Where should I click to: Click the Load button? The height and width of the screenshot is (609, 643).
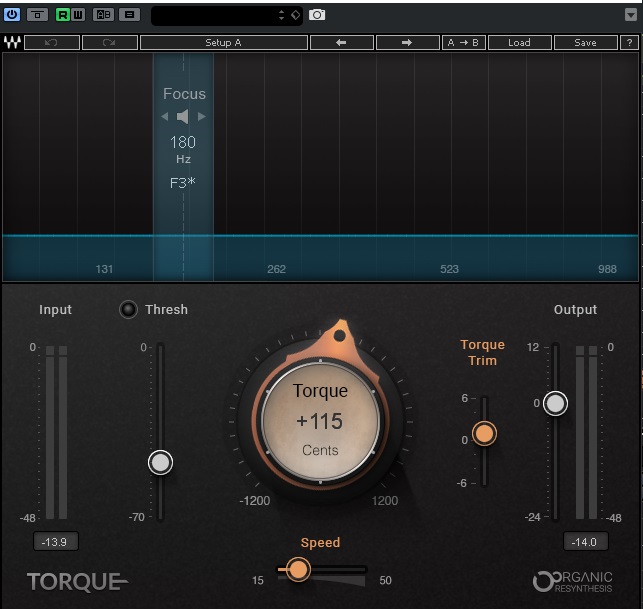(519, 43)
